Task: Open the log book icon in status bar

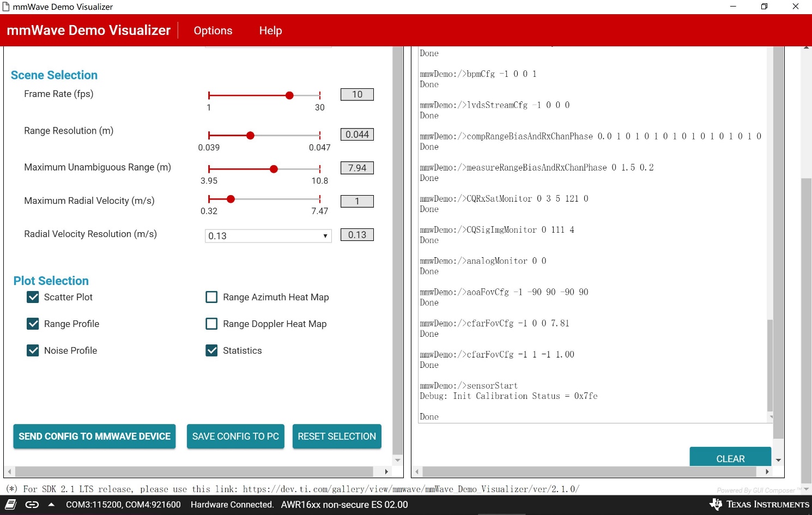Action: [x=10, y=505]
